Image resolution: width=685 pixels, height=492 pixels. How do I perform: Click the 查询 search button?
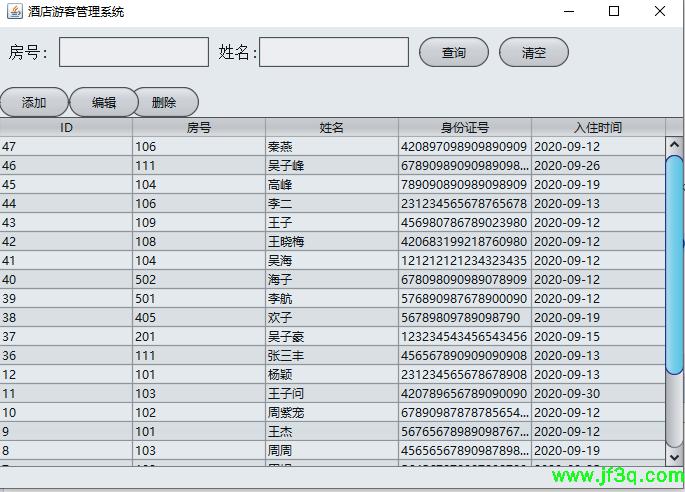453,52
